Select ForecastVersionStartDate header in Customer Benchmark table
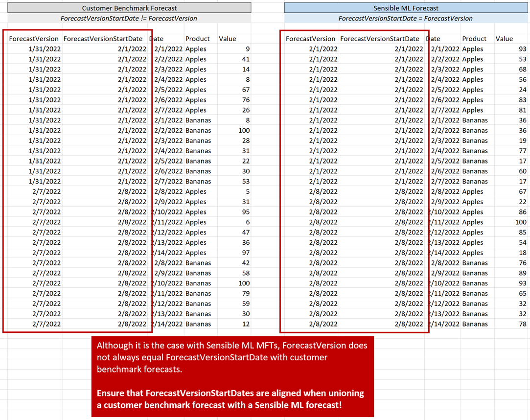Viewport: 530px width, 420px height. click(x=103, y=39)
